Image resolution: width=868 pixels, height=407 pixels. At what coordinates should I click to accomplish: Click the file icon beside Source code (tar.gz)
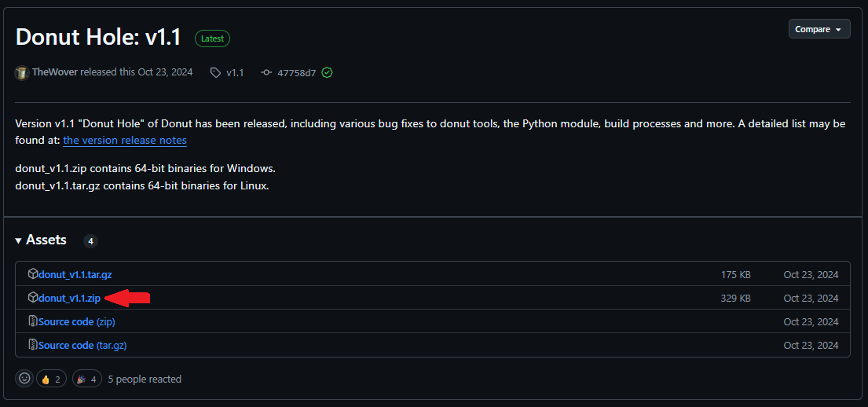pyautogui.click(x=33, y=345)
